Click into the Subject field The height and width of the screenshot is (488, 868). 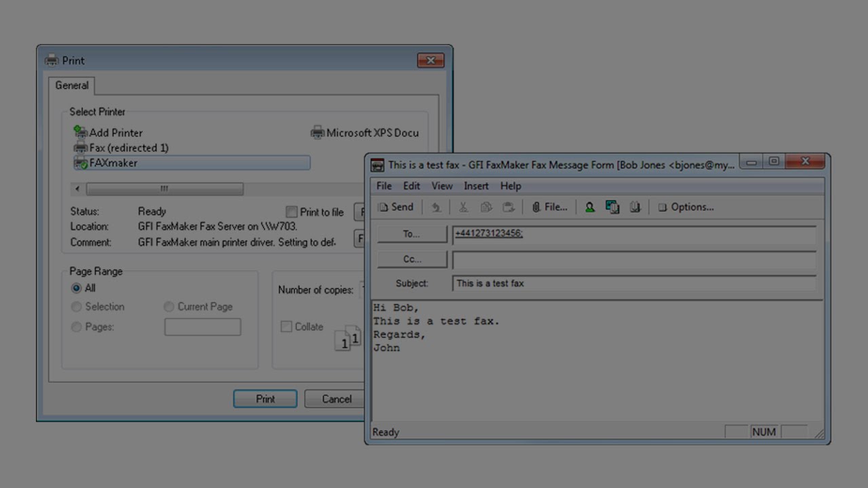[x=634, y=284]
